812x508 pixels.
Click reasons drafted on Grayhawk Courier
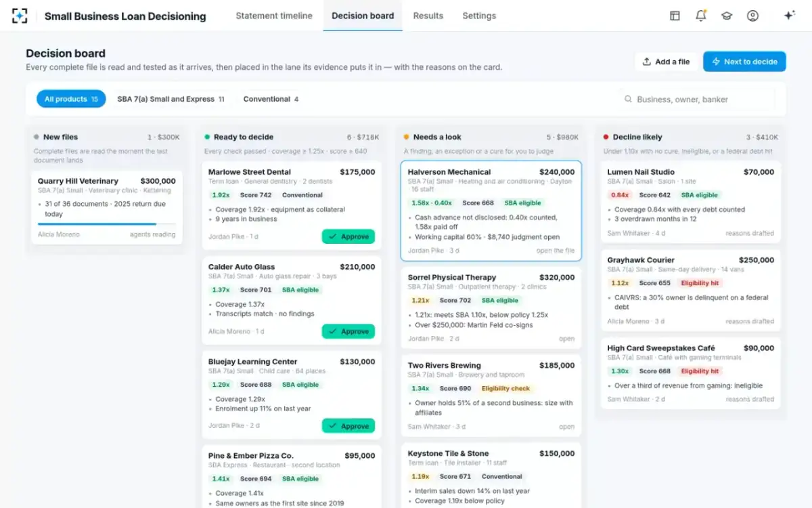coord(750,321)
